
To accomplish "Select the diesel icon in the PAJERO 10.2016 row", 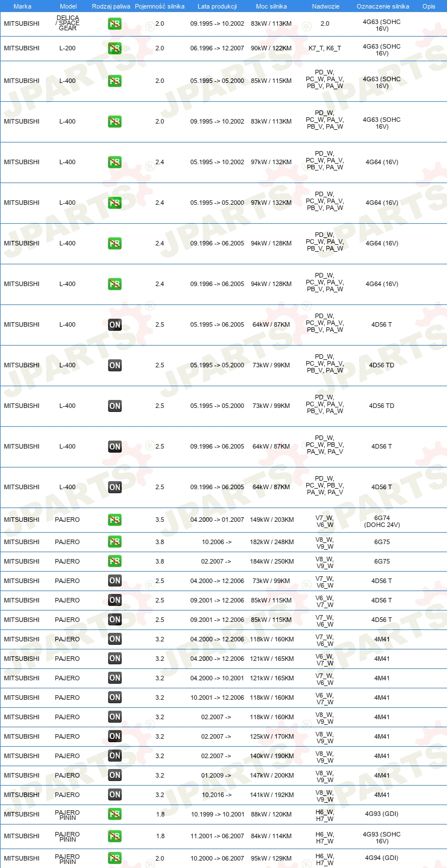I will pos(114,794).
